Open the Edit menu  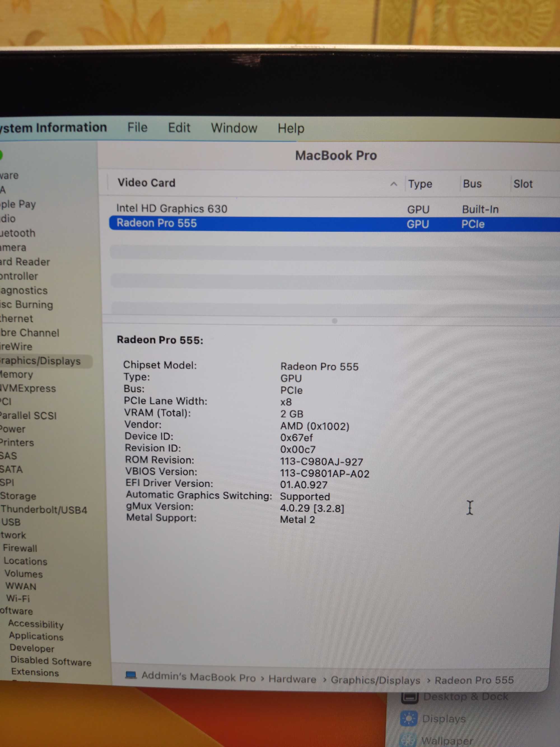click(179, 128)
